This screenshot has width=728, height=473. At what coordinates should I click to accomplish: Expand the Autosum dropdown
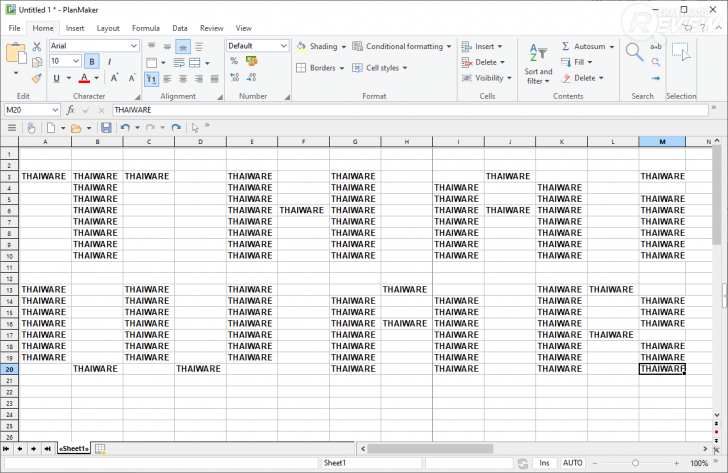[612, 46]
